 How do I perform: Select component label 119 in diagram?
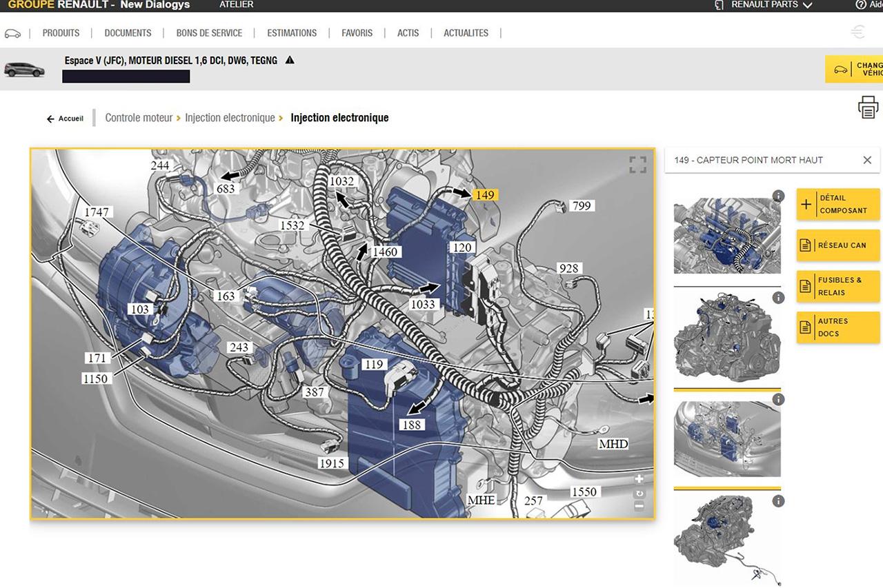(x=373, y=364)
